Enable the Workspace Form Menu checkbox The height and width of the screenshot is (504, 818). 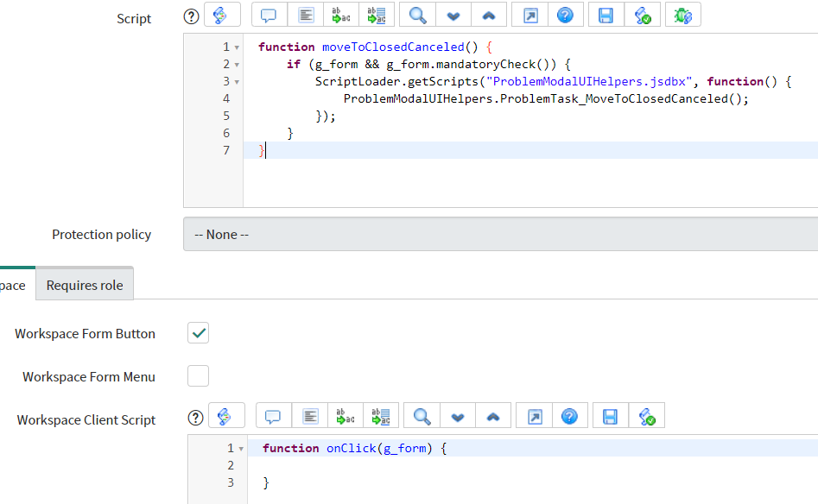pos(199,376)
